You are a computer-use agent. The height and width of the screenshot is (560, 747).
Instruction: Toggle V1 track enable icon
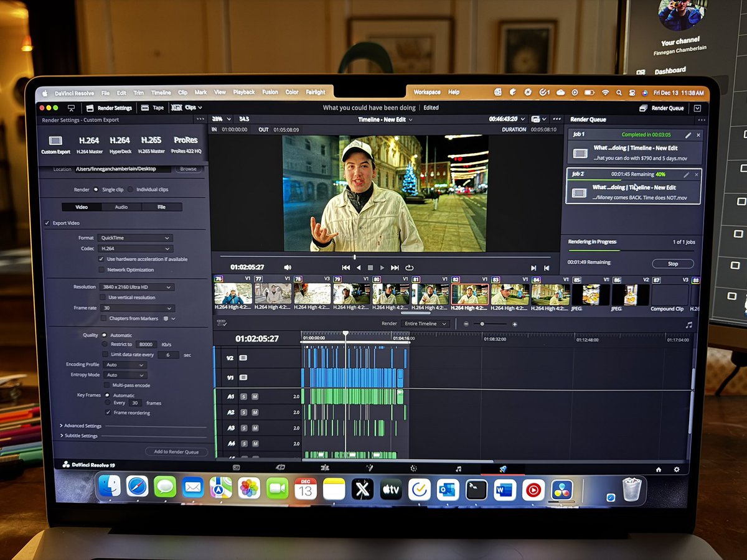pos(243,378)
